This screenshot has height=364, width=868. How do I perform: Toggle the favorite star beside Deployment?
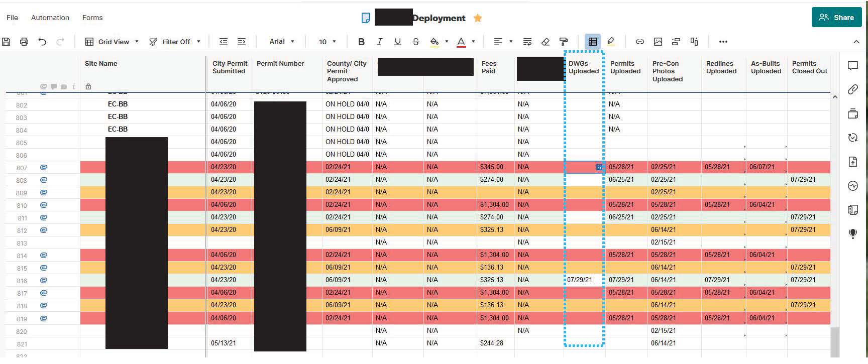coord(478,18)
